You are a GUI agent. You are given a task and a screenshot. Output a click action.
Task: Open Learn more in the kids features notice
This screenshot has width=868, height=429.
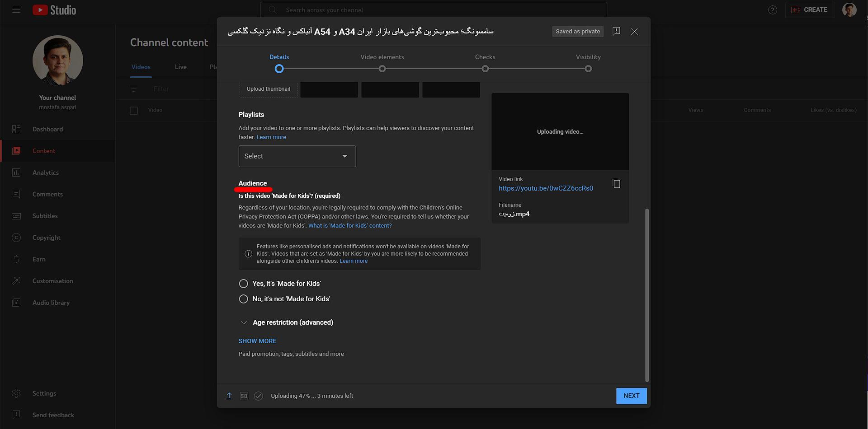pyautogui.click(x=354, y=261)
